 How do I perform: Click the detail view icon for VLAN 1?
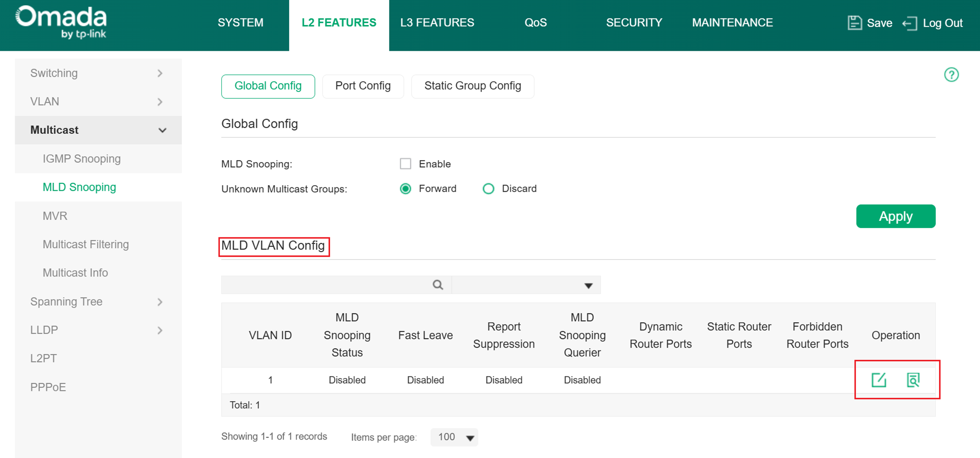pos(912,380)
